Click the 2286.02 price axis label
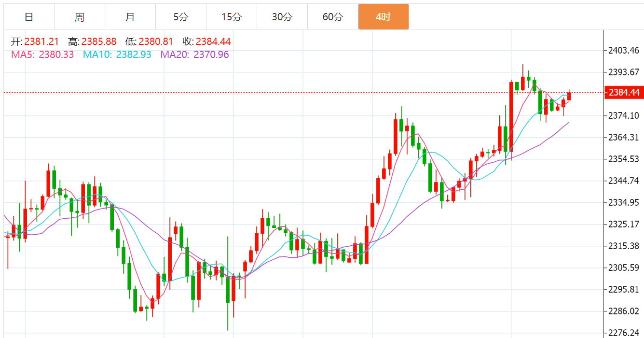 (624, 311)
